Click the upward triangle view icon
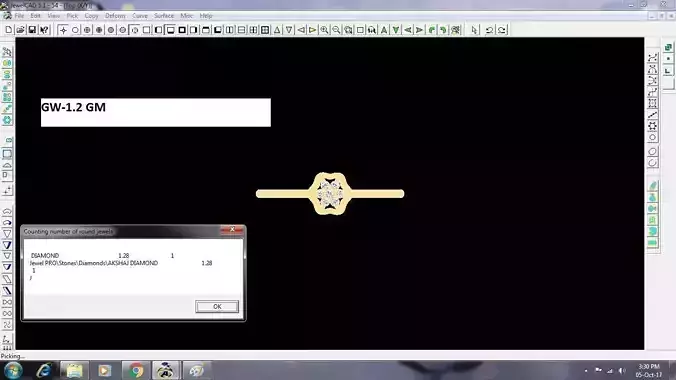This screenshot has height=380, width=676. click(x=277, y=30)
